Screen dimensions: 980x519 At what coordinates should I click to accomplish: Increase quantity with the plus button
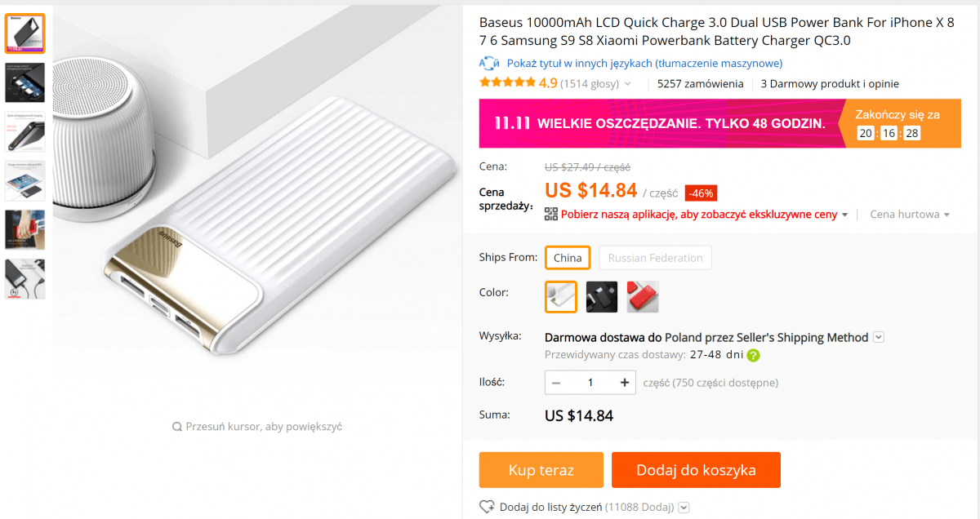pyautogui.click(x=625, y=382)
